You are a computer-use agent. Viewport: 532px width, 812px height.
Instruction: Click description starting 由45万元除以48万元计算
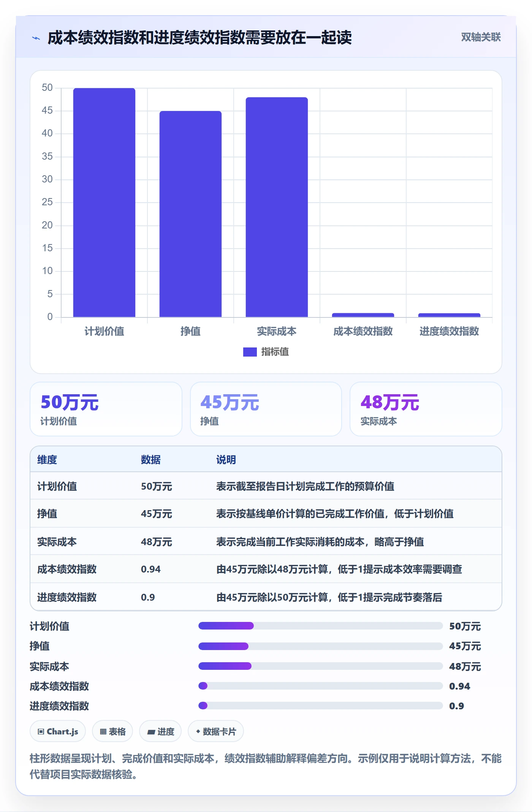click(339, 569)
